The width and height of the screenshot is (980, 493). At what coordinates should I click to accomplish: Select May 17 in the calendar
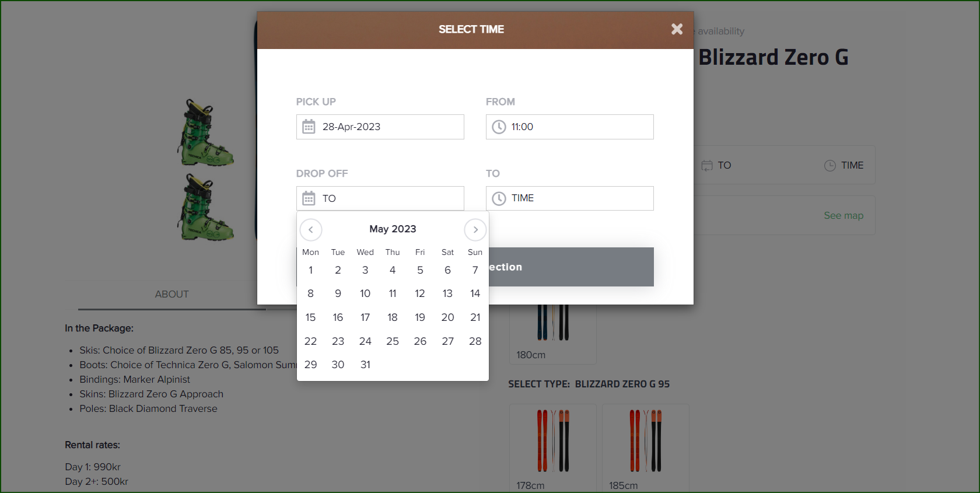click(365, 317)
